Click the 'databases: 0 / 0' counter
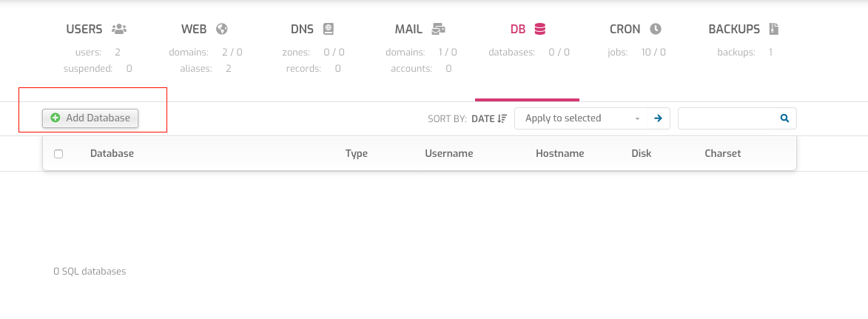The image size is (868, 319). pos(528,53)
